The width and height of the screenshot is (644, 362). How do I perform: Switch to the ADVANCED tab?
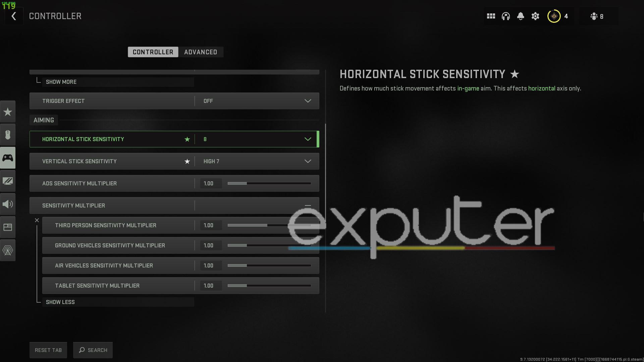pyautogui.click(x=200, y=52)
